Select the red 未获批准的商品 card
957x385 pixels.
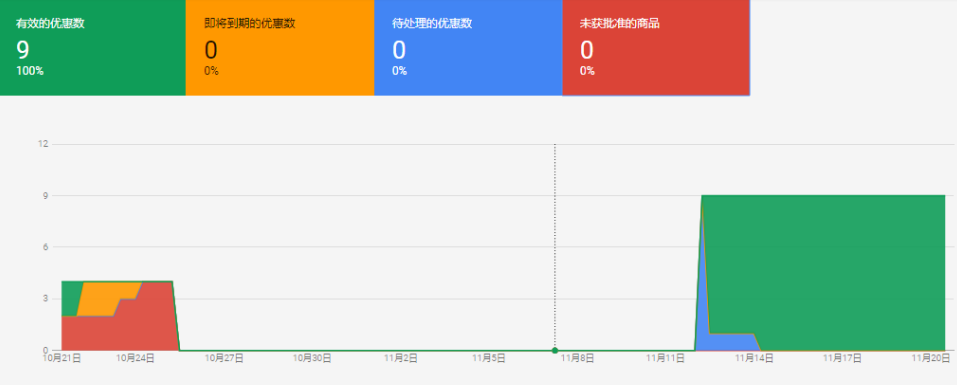tap(656, 48)
